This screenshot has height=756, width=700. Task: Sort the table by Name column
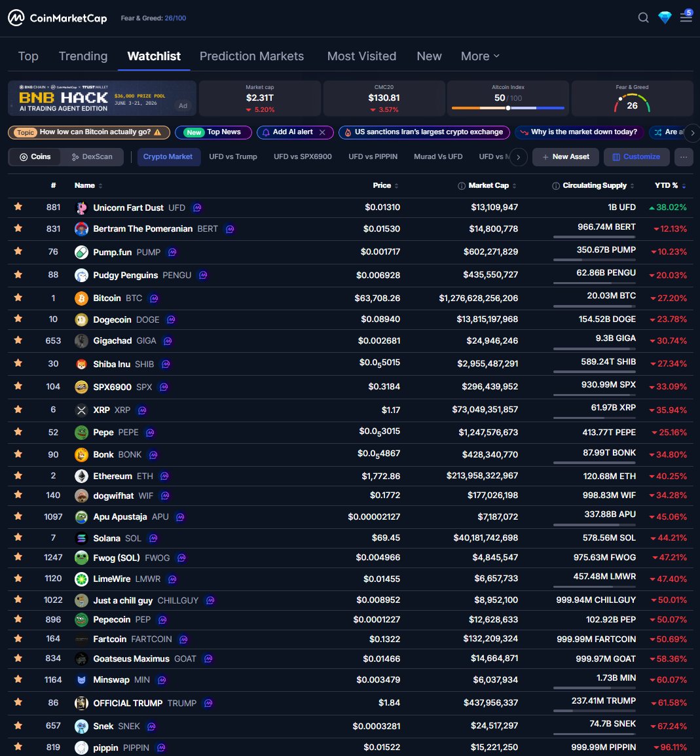point(88,186)
